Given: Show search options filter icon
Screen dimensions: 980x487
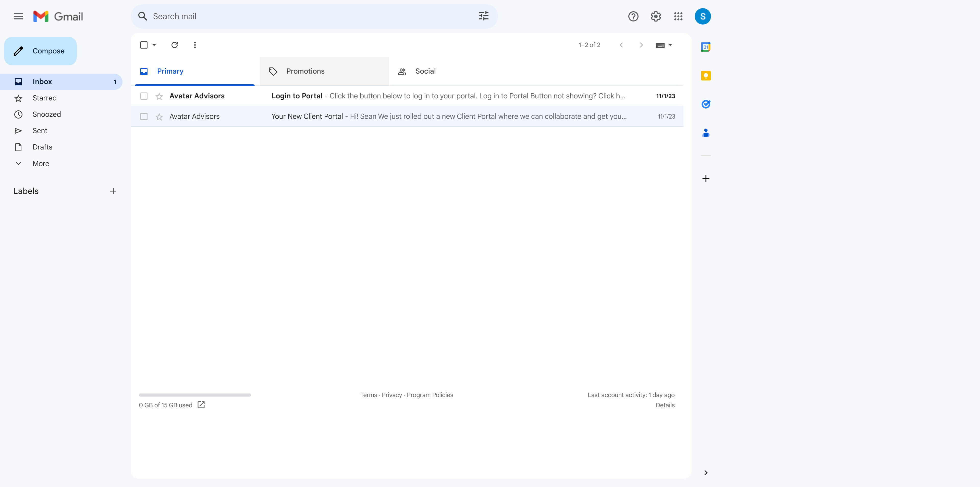Looking at the screenshot, I should [x=484, y=16].
